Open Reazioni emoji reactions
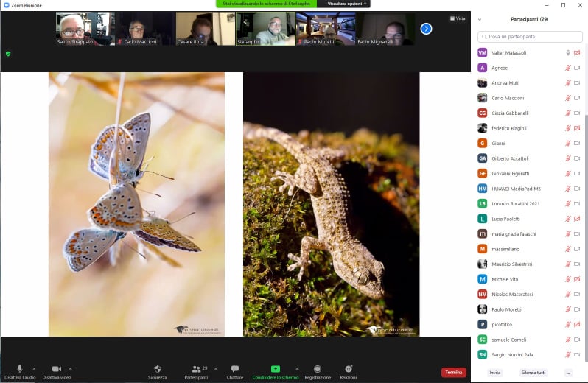The width and height of the screenshot is (588, 383). pos(349,368)
